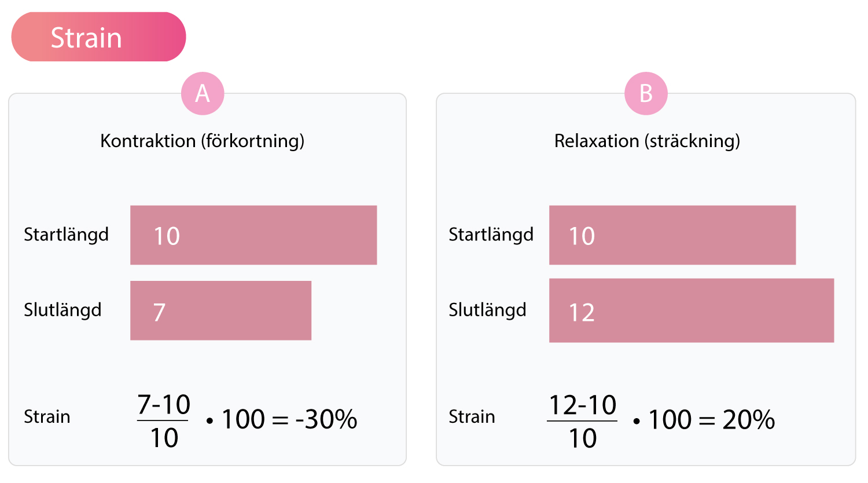Click the result -30% in panel A
The width and height of the screenshot is (868, 483).
click(326, 419)
